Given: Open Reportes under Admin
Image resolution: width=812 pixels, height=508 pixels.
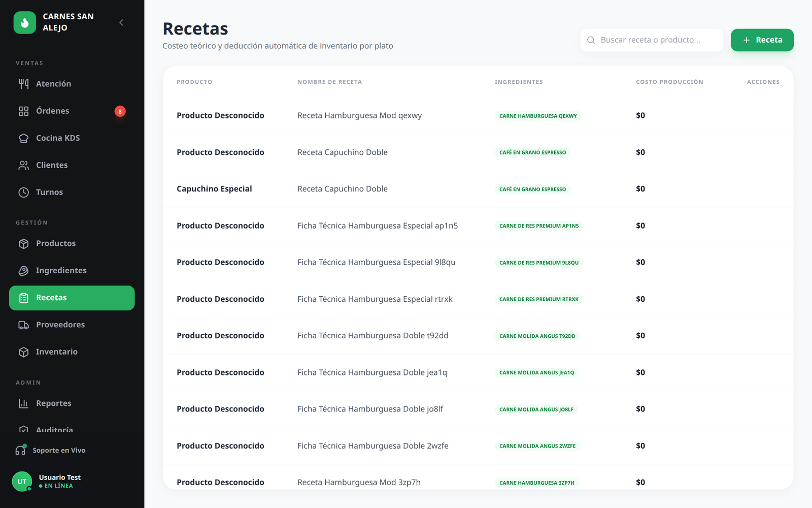Looking at the screenshot, I should pyautogui.click(x=72, y=403).
